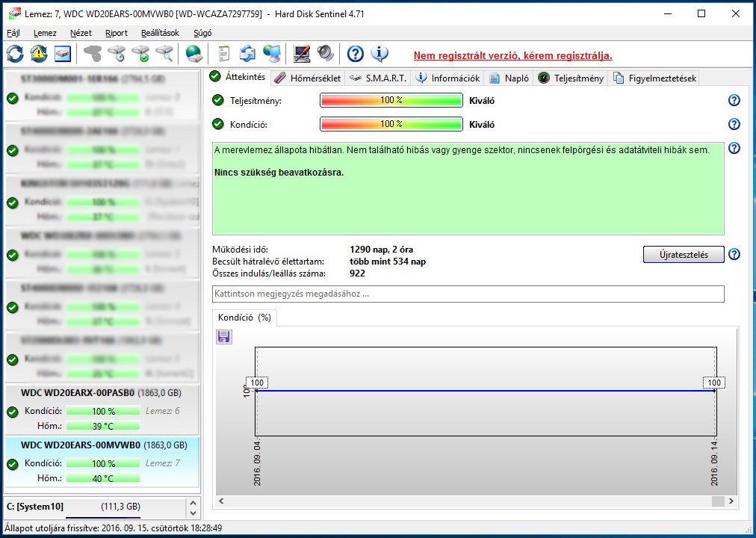Click the chart scrollbar thumb

(x=719, y=501)
